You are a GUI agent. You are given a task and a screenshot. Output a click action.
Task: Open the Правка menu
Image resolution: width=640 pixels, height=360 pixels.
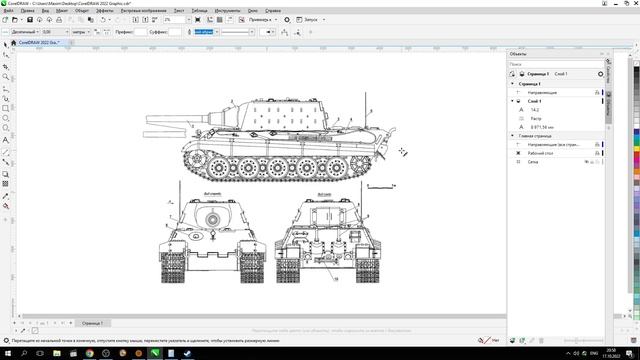27,11
